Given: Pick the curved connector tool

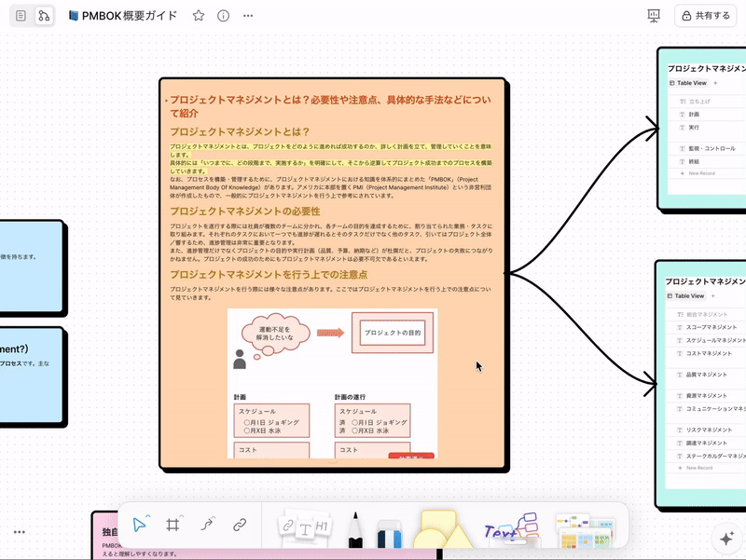Looking at the screenshot, I should click(207, 525).
